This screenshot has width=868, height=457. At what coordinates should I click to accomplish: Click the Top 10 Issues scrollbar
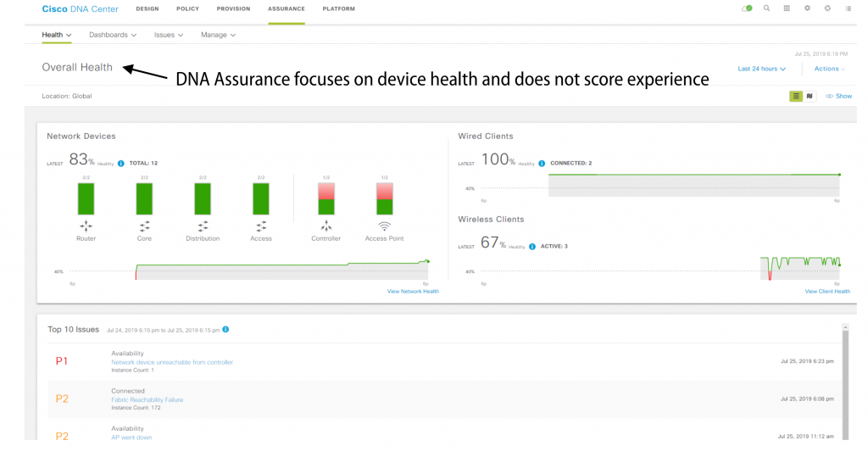(845, 382)
